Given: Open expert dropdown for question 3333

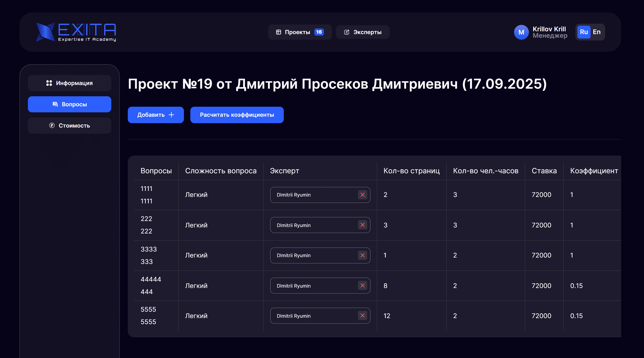Looking at the screenshot, I should point(312,255).
